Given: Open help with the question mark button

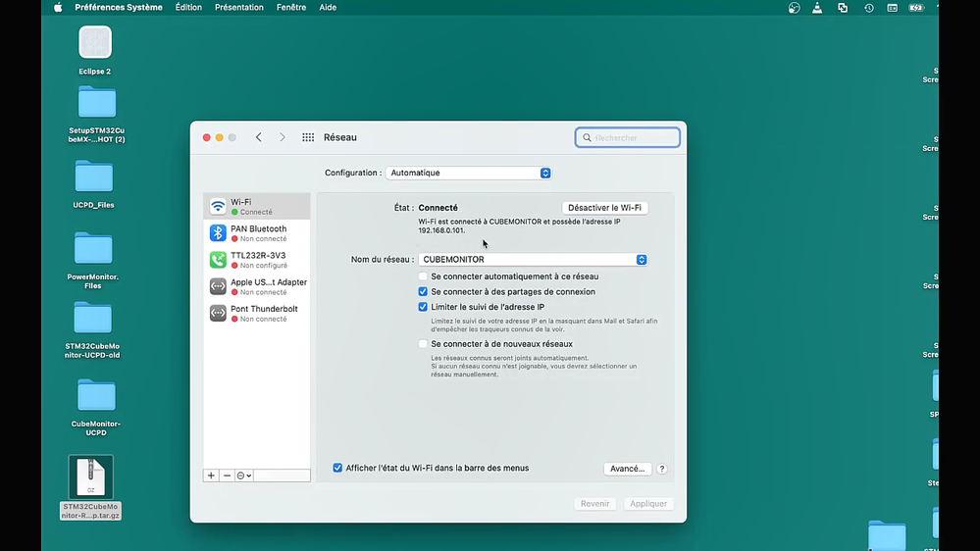Looking at the screenshot, I should [662, 469].
